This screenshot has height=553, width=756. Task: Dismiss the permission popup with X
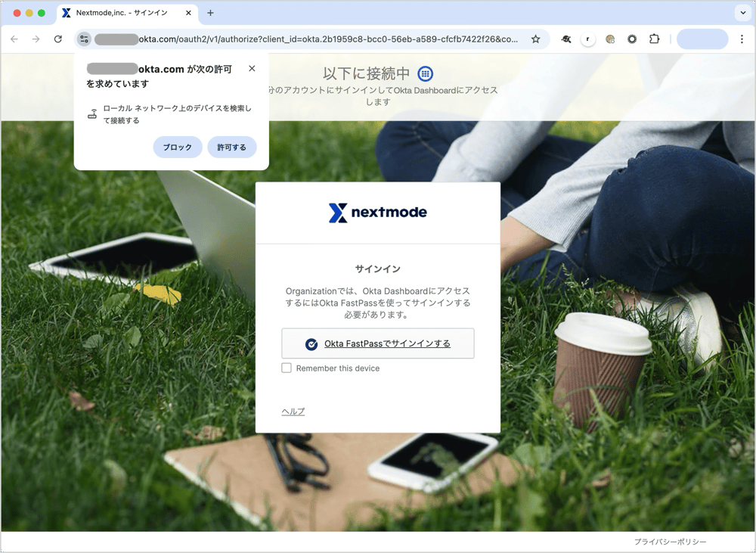coord(252,69)
